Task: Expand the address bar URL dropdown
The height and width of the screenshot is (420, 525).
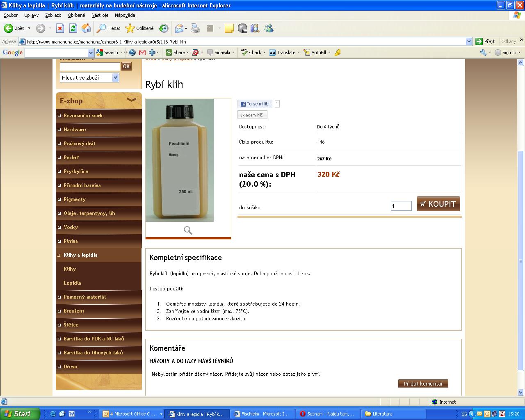Action: point(469,41)
